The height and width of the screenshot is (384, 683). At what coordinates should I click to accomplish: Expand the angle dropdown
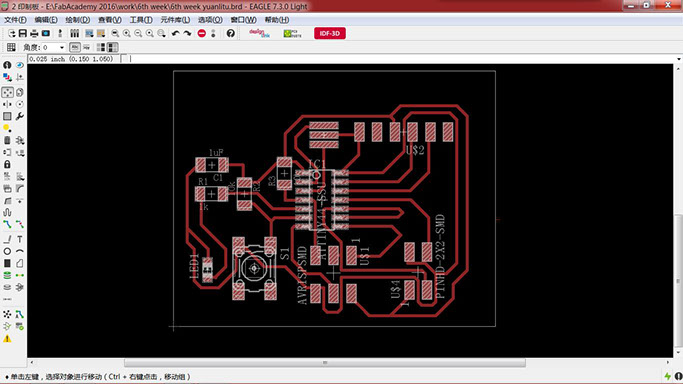[x=62, y=47]
